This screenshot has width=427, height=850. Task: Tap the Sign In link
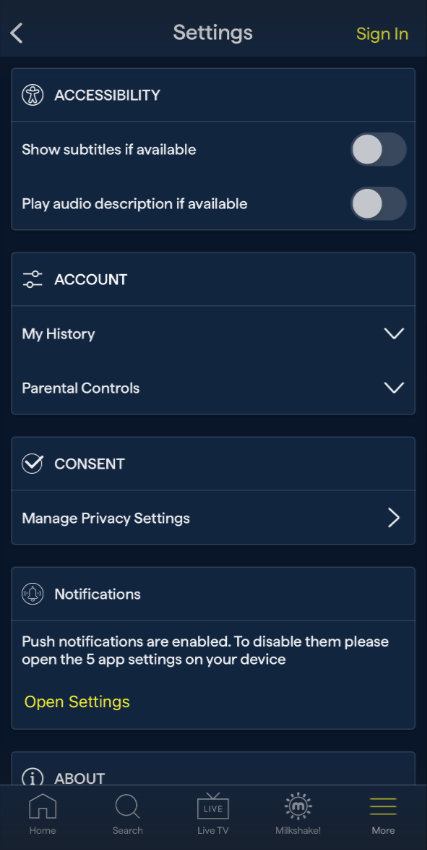pyautogui.click(x=382, y=34)
